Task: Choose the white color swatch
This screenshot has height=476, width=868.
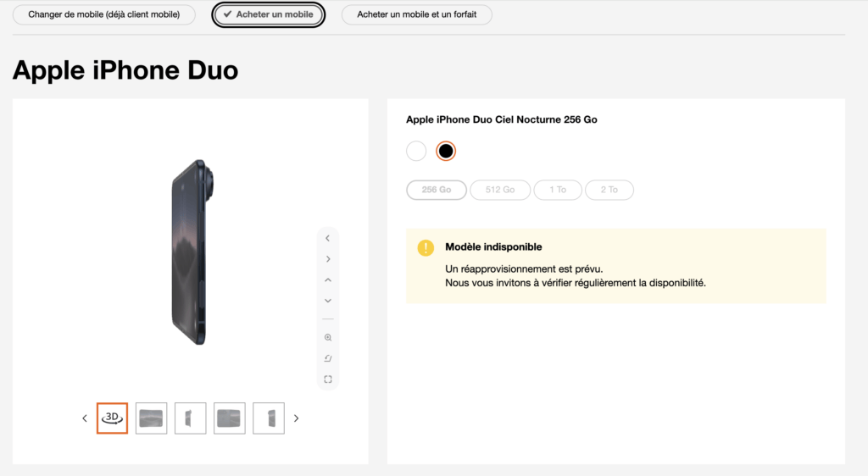Action: [x=416, y=151]
